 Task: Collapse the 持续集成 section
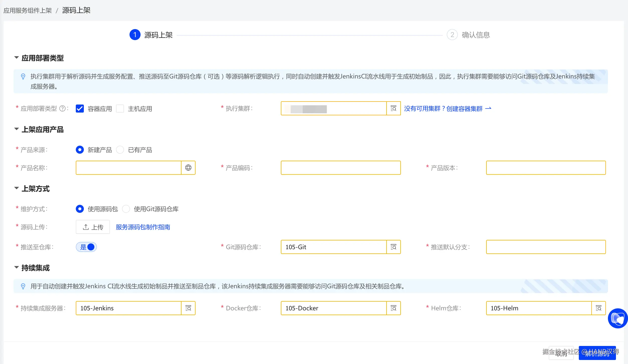coord(17,267)
